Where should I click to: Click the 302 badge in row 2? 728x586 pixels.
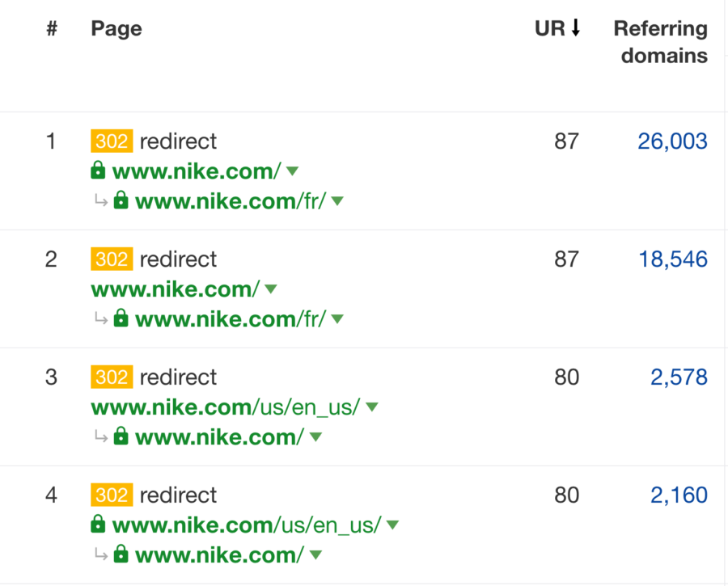(112, 259)
